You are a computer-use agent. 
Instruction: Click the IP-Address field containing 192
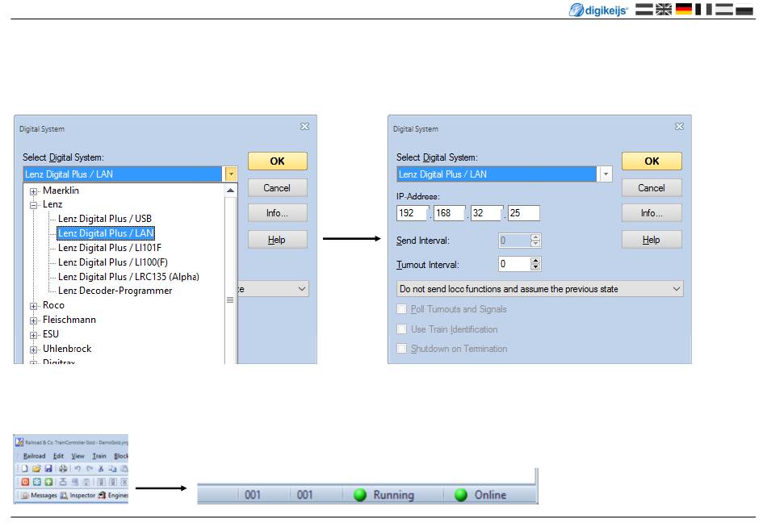[413, 213]
